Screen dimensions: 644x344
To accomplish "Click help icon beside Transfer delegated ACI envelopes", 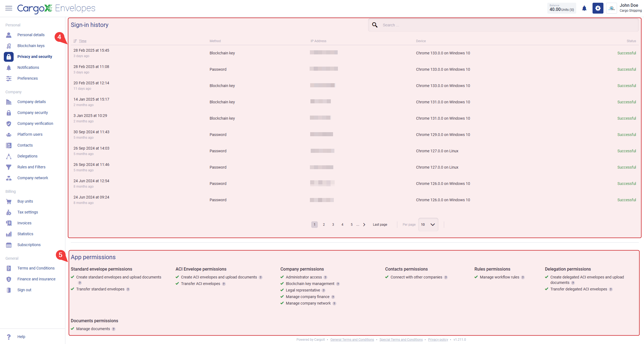I will [611, 289].
